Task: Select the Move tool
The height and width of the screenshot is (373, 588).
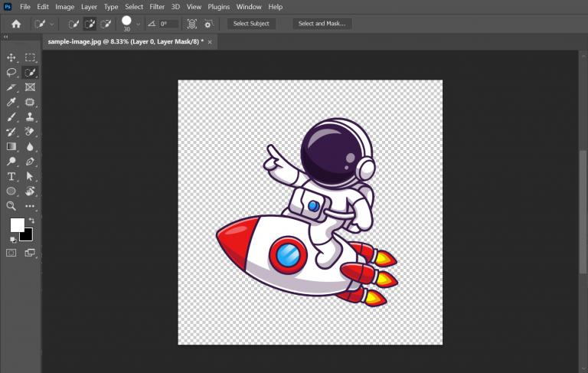Action: click(11, 57)
